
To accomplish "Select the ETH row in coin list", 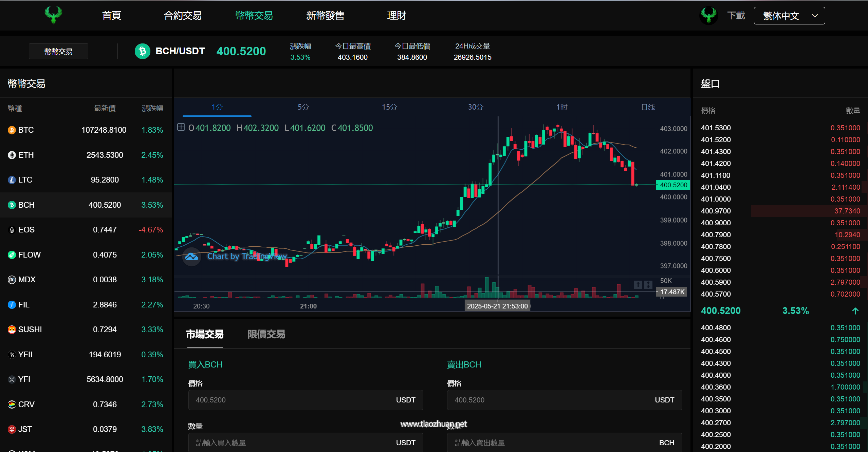I will [x=85, y=155].
